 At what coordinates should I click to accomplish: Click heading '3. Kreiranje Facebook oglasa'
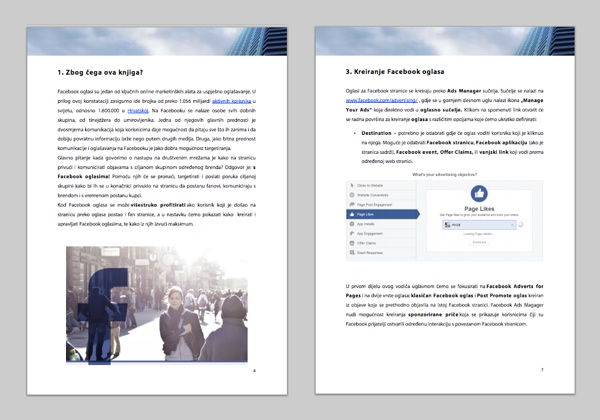point(395,72)
